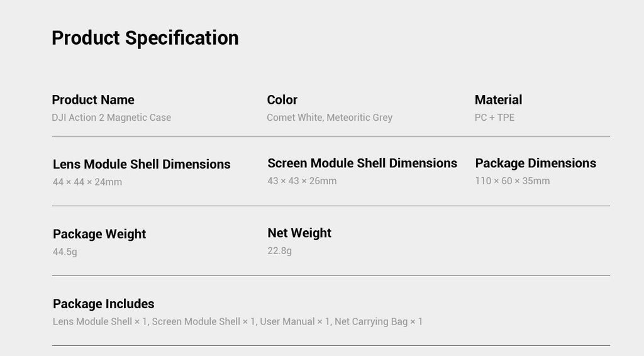Image resolution: width=644 pixels, height=356 pixels.
Task: Click Comet White, Meteoritic Grey value
Action: [x=330, y=118]
